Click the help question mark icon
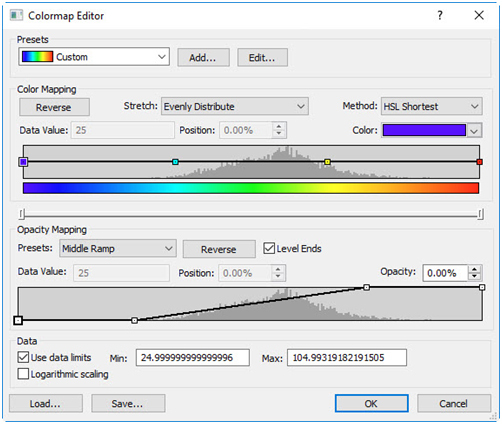This screenshot has width=502, height=424. point(440,15)
